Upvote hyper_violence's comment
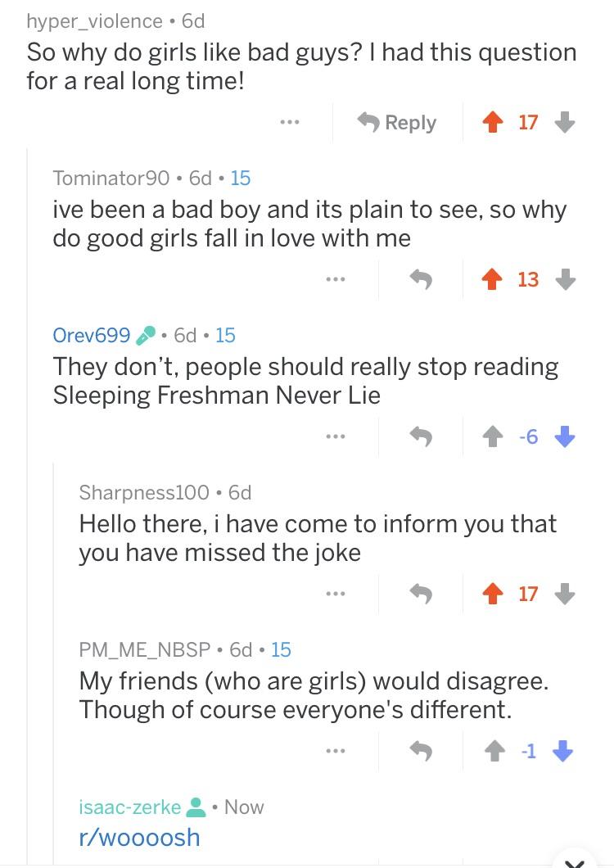 click(x=491, y=123)
